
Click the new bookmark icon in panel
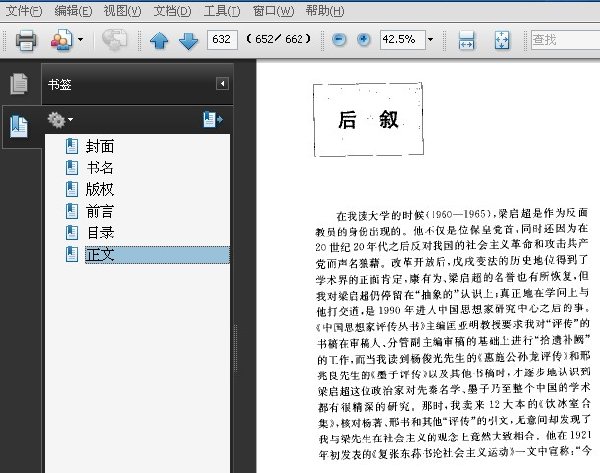coord(213,119)
